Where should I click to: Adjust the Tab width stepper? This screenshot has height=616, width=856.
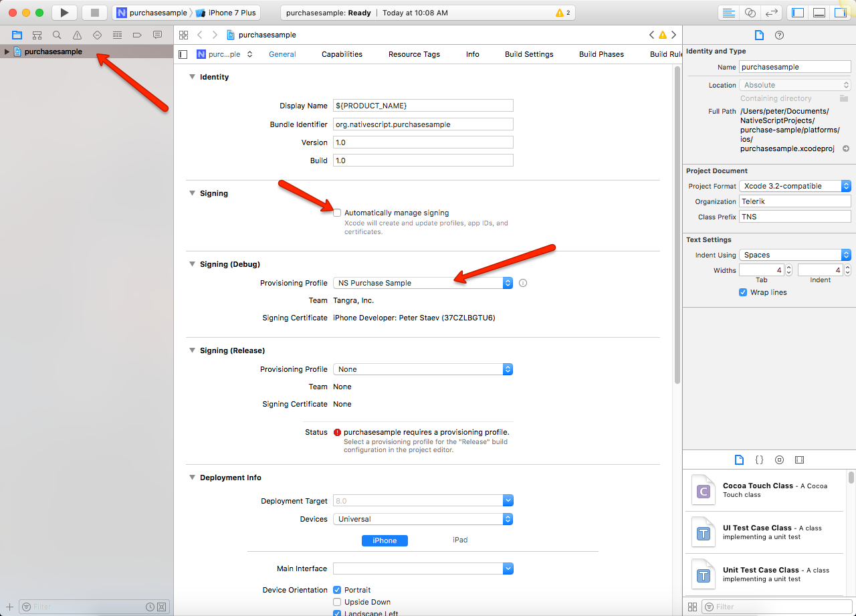point(788,270)
